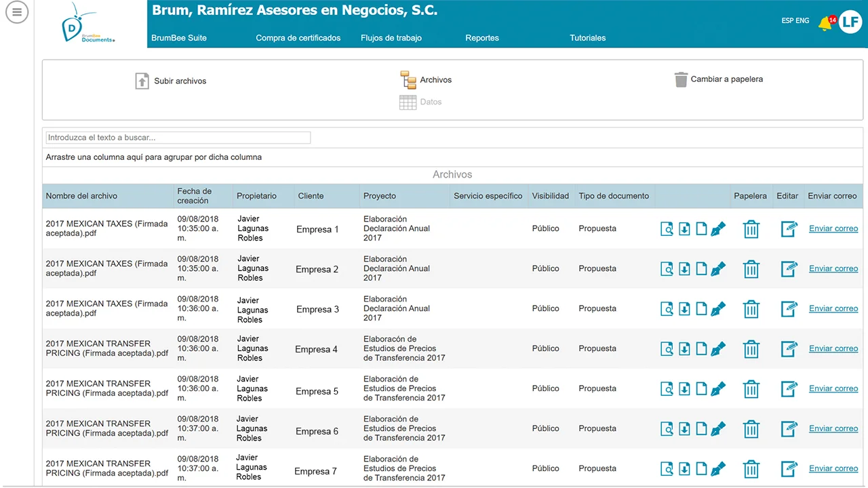
Task: Open the LF user profile avatar
Action: (850, 22)
